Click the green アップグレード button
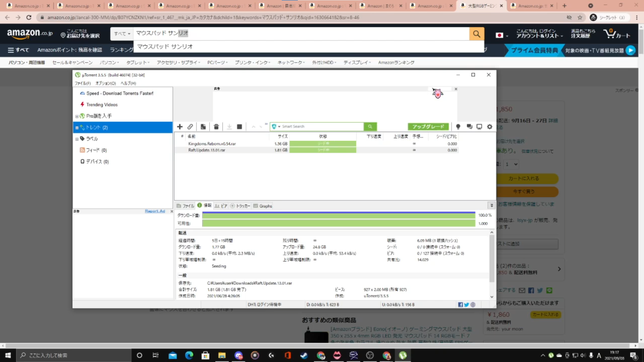 tap(428, 127)
